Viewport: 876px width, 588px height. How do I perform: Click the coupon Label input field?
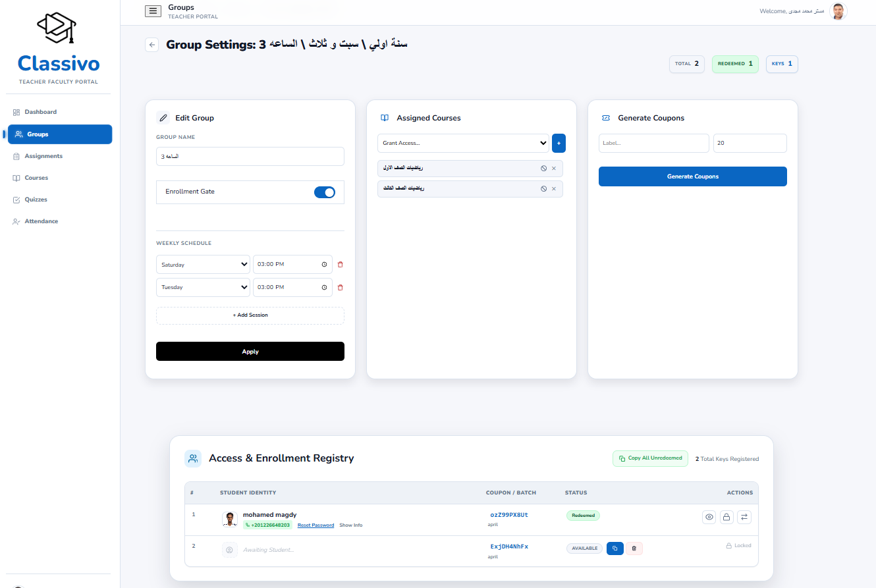654,143
